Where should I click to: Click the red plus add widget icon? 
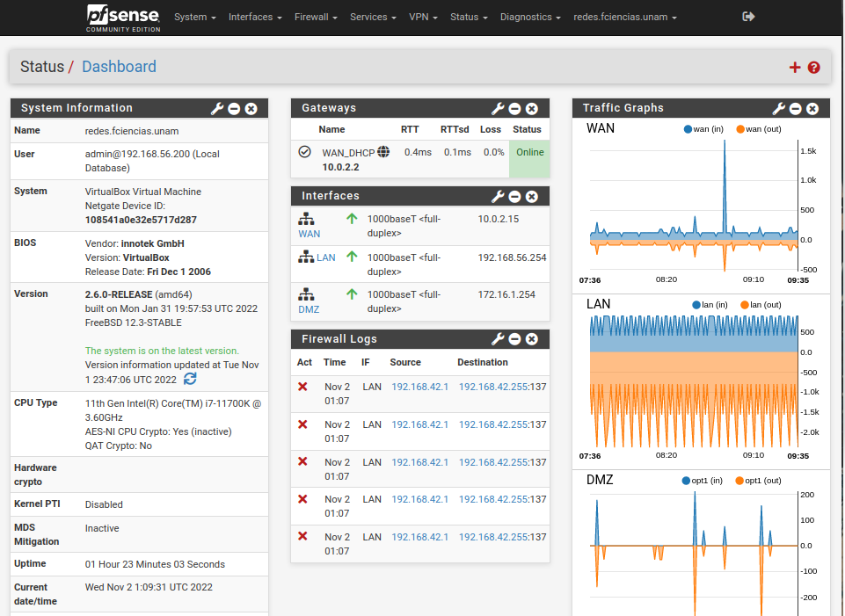(795, 68)
